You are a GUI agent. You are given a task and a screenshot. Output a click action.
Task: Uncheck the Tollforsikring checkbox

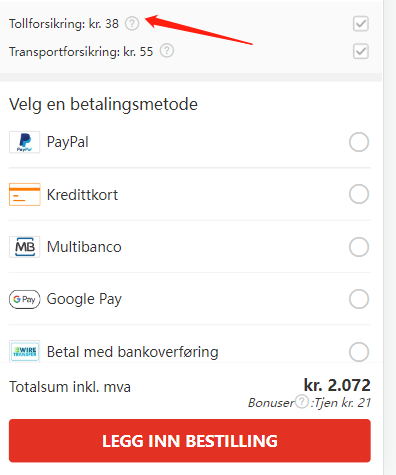[361, 24]
